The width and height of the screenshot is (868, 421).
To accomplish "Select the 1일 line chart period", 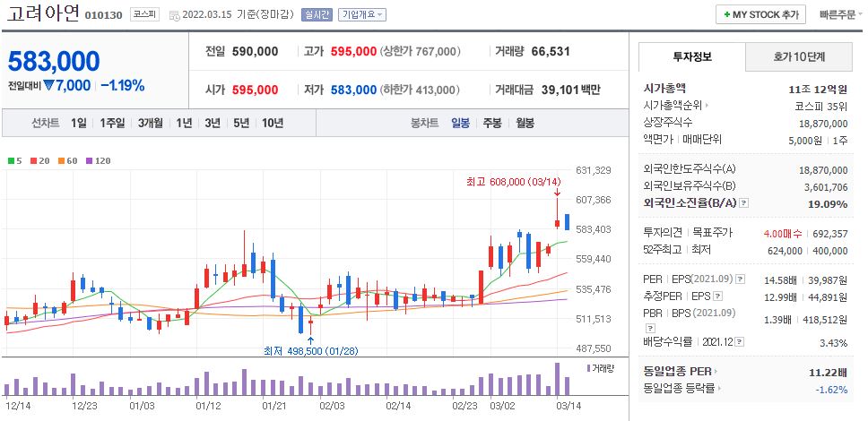I will pos(79,123).
